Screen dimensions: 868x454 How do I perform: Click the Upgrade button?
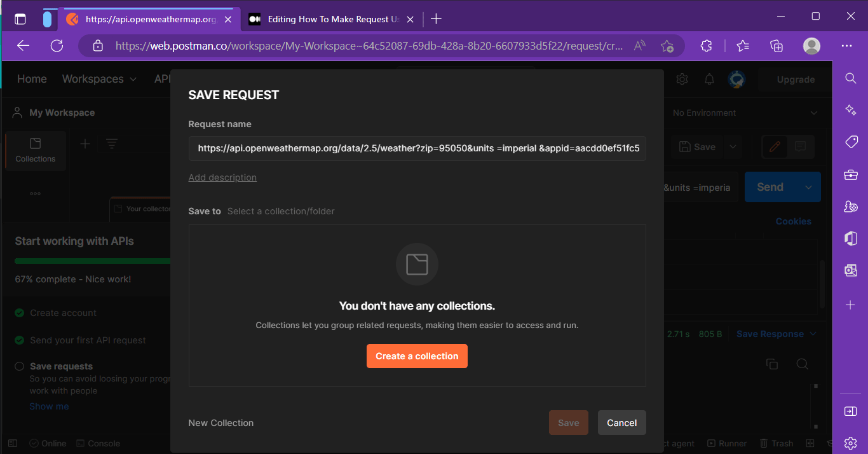(796, 79)
